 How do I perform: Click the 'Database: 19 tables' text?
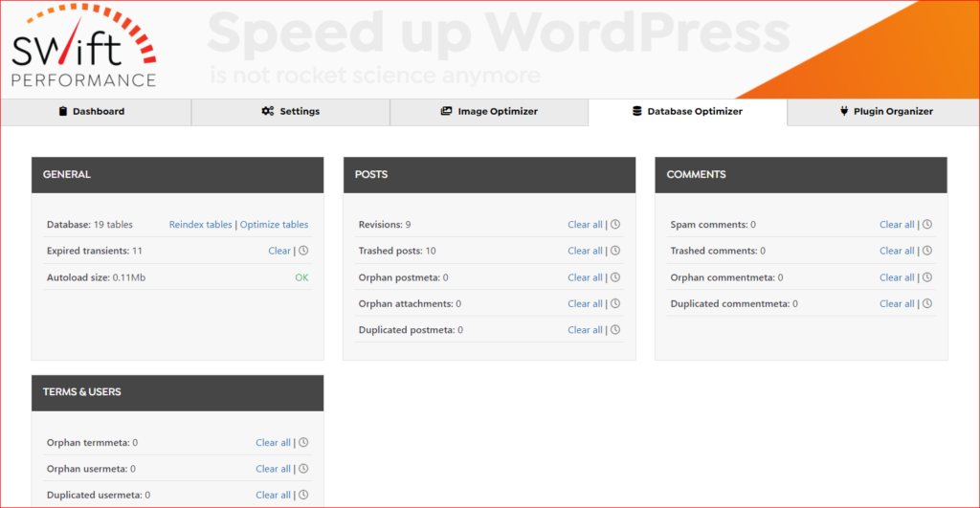(x=89, y=224)
